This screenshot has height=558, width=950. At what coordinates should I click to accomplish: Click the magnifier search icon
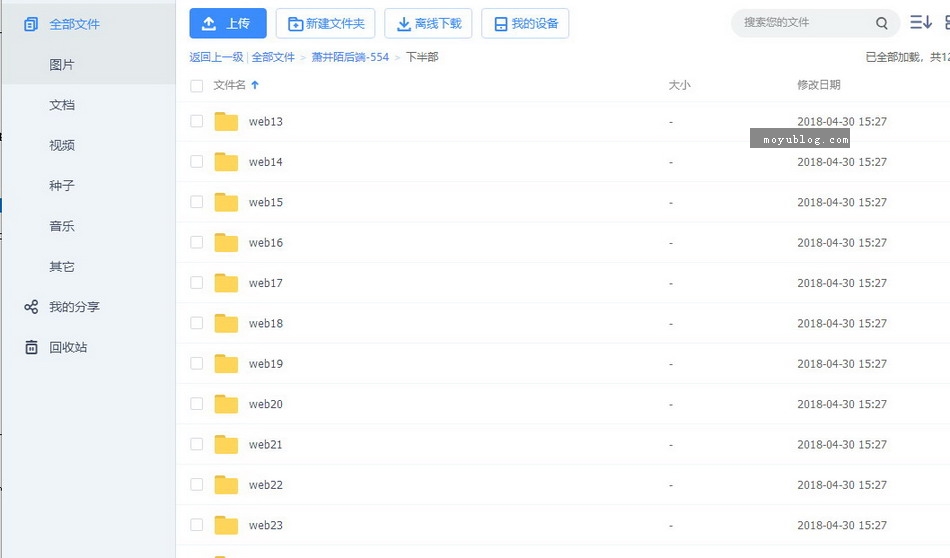coord(881,23)
